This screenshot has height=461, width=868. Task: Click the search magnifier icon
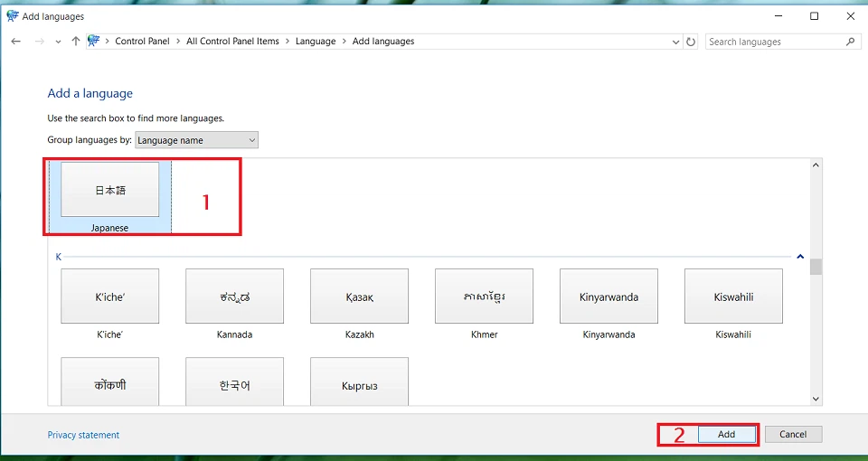[x=850, y=42]
